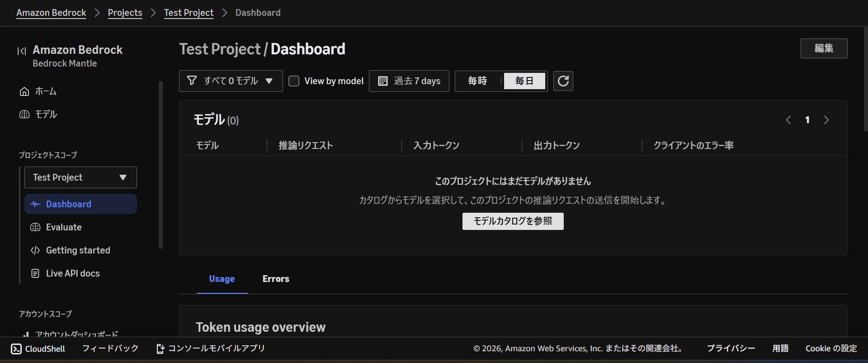The width and height of the screenshot is (868, 363).
Task: Click the console mobile app icon
Action: click(x=160, y=349)
